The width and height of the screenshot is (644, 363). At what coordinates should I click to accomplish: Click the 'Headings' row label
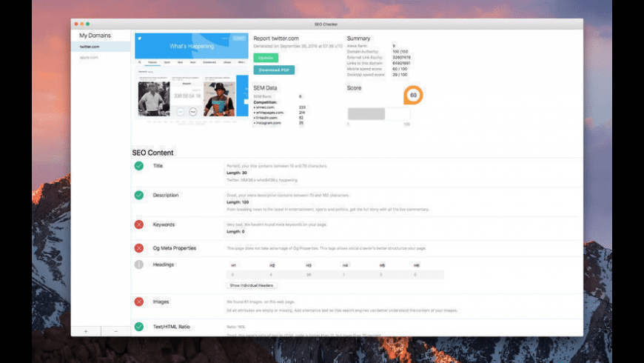(163, 264)
